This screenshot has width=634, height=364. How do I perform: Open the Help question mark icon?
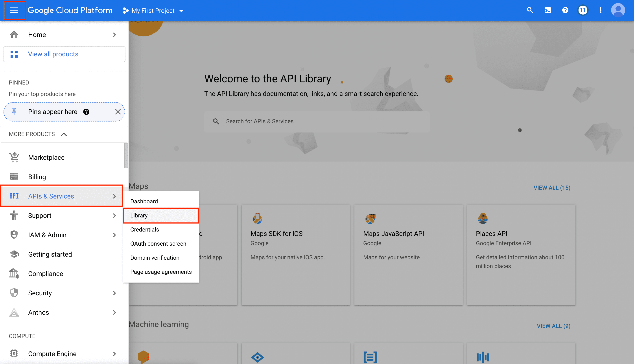(565, 10)
